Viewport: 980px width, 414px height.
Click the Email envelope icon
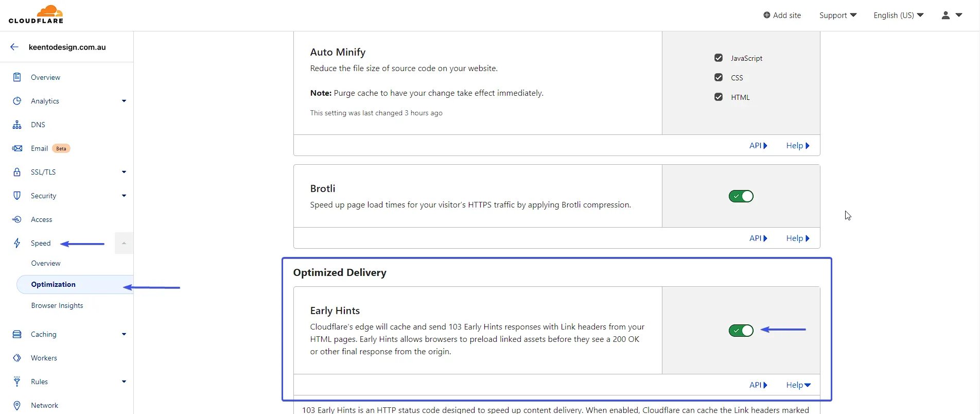(x=17, y=148)
